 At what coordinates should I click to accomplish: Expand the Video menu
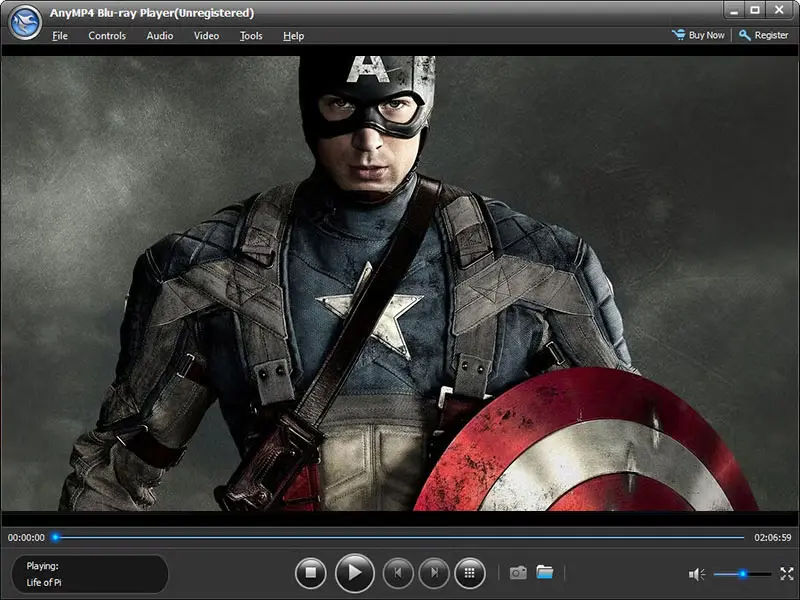(206, 36)
